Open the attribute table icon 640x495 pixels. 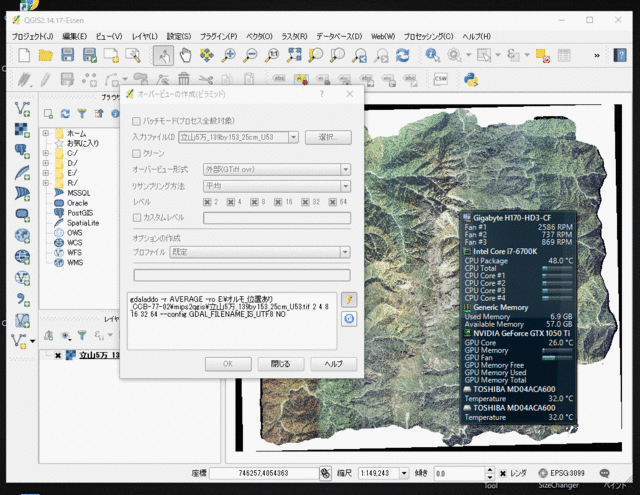tap(564, 55)
